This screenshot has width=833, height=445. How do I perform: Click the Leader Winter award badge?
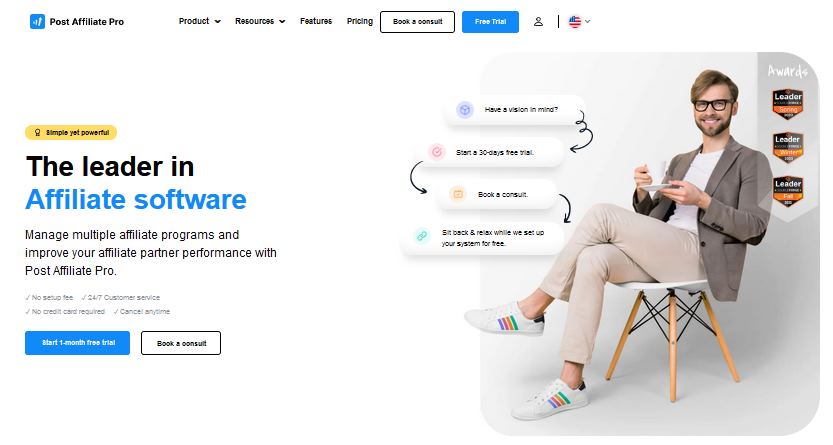coord(787,147)
